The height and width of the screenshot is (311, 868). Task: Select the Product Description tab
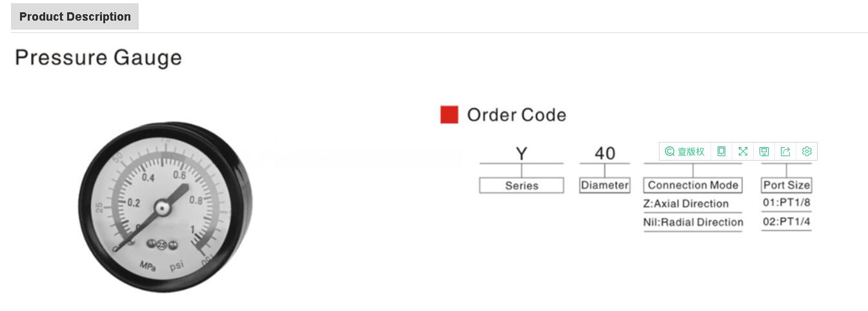pyautogui.click(x=75, y=17)
